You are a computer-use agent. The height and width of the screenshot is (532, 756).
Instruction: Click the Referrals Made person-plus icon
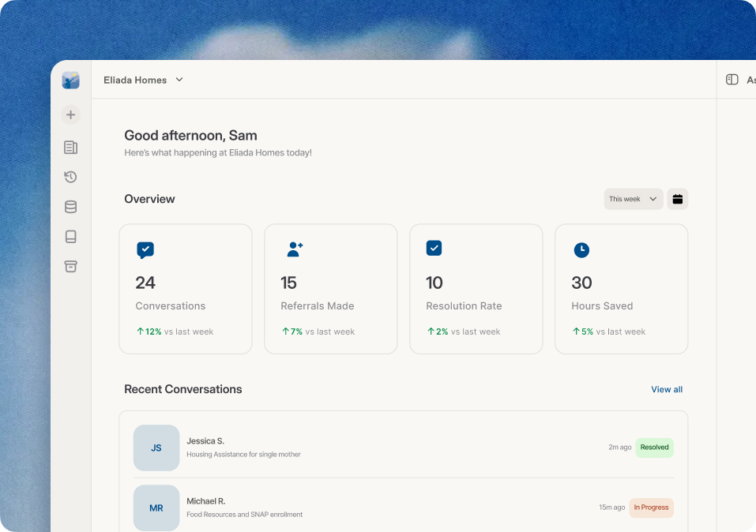295,249
